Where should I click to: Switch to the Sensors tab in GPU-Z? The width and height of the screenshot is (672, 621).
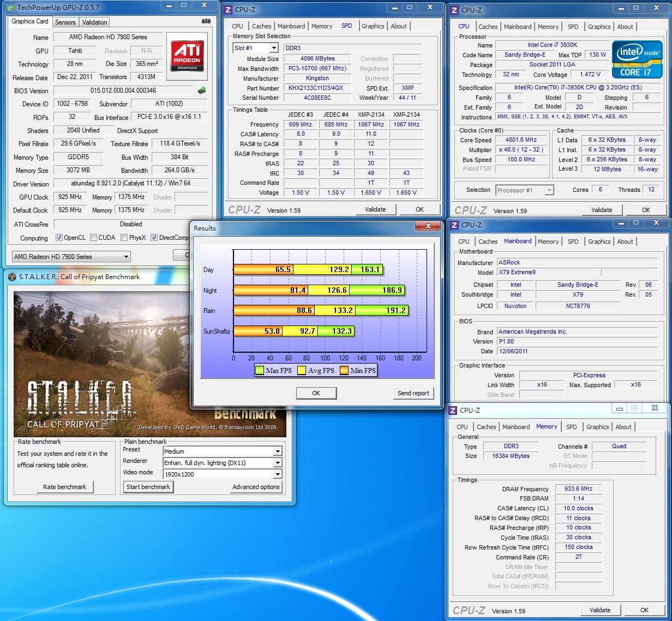[65, 22]
